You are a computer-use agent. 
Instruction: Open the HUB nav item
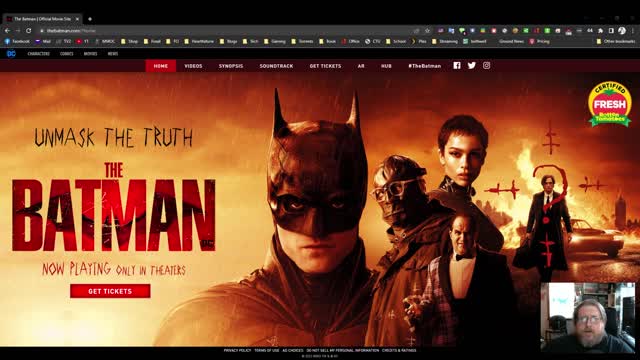coord(386,66)
